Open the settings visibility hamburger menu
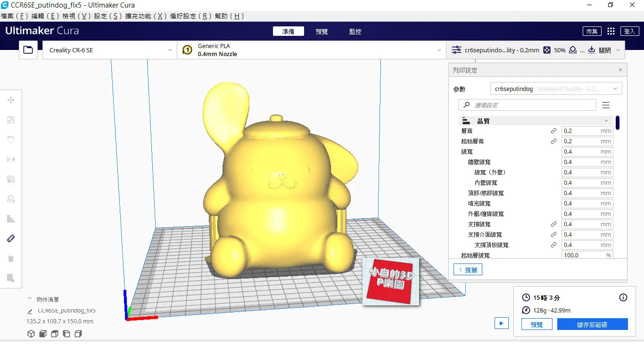Image resolution: width=644 pixels, height=362 pixels. [x=606, y=105]
